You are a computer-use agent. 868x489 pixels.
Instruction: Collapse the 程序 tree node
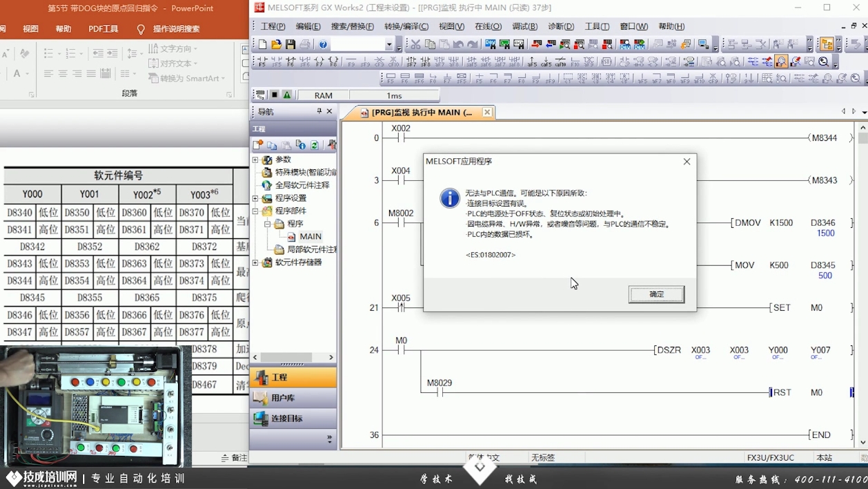click(268, 224)
